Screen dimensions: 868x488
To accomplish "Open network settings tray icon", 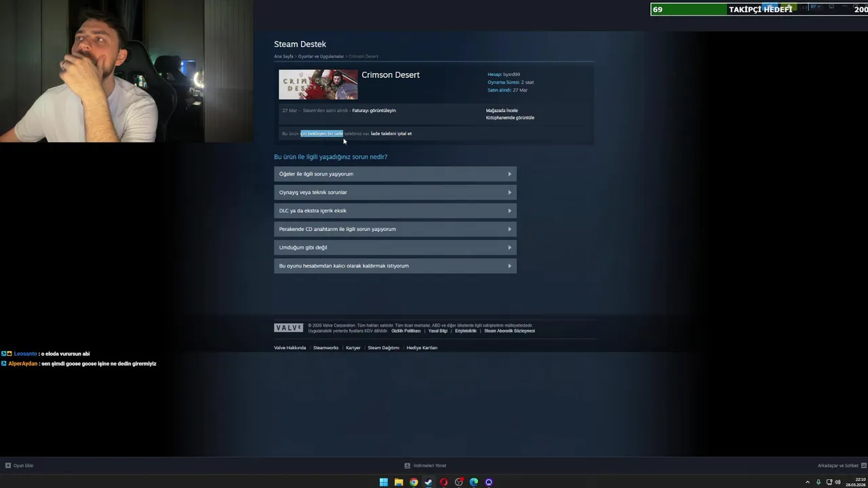I will pos(829,483).
